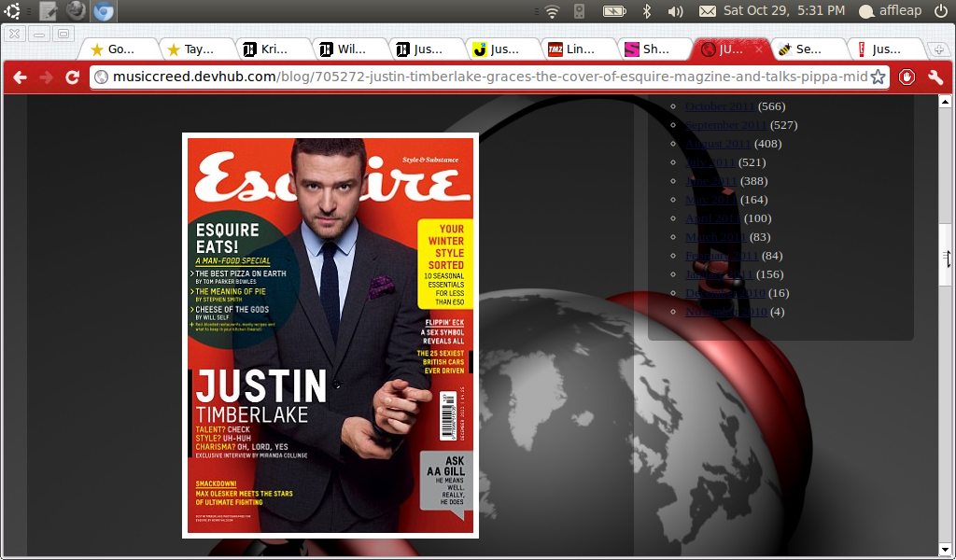Switch to the Tay... tab
Screen dimensions: 956x560
coord(194,49)
